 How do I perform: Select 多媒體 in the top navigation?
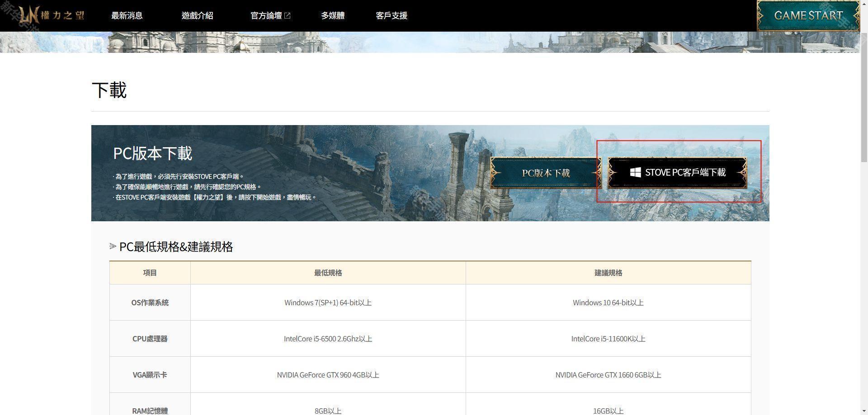[333, 16]
